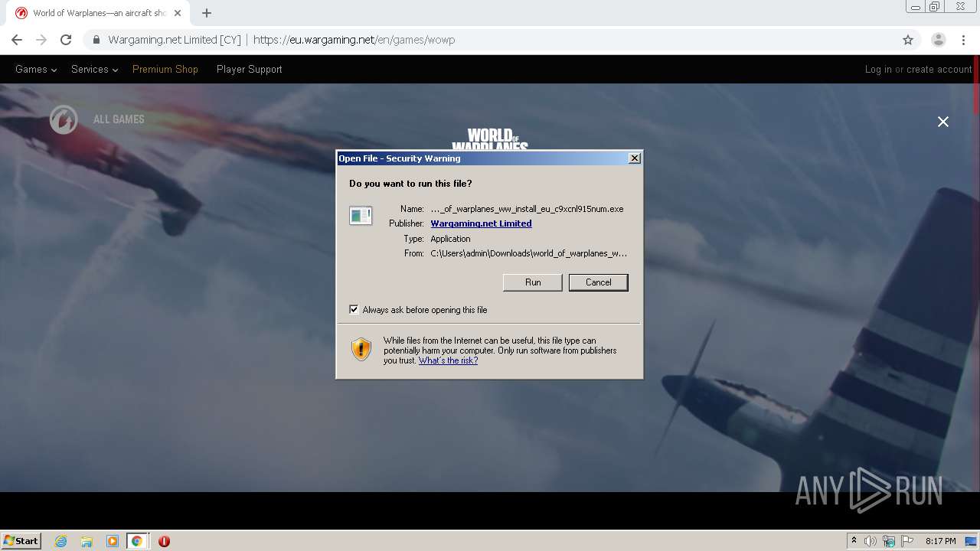Click the padlock site security icon
The image size is (980, 551).
click(96, 40)
